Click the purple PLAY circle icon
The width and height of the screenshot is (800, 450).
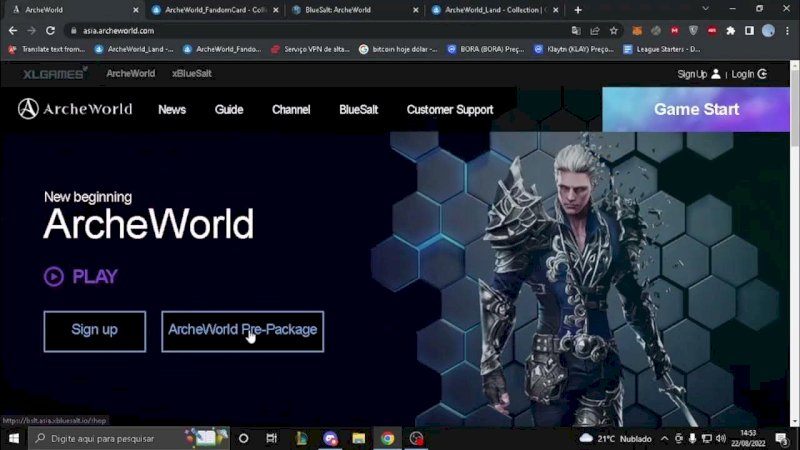(x=54, y=277)
